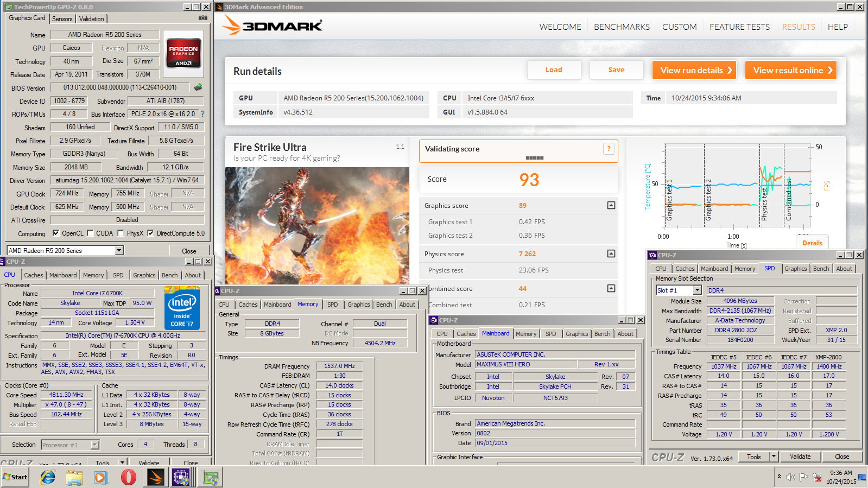The height and width of the screenshot is (488, 868).
Task: Open Bench tab in CPU-Z SPD window
Action: pos(821,269)
